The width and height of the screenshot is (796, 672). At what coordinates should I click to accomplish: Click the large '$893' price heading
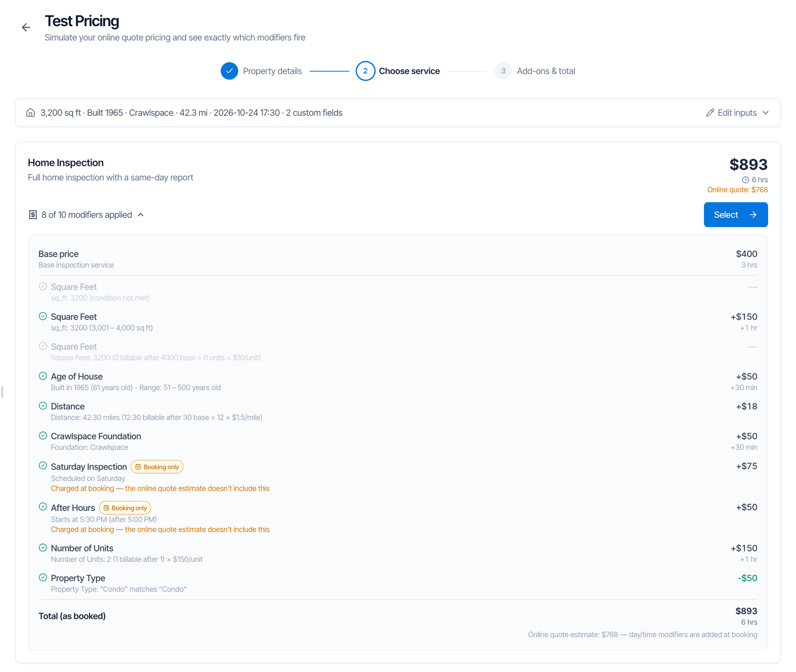click(x=748, y=165)
